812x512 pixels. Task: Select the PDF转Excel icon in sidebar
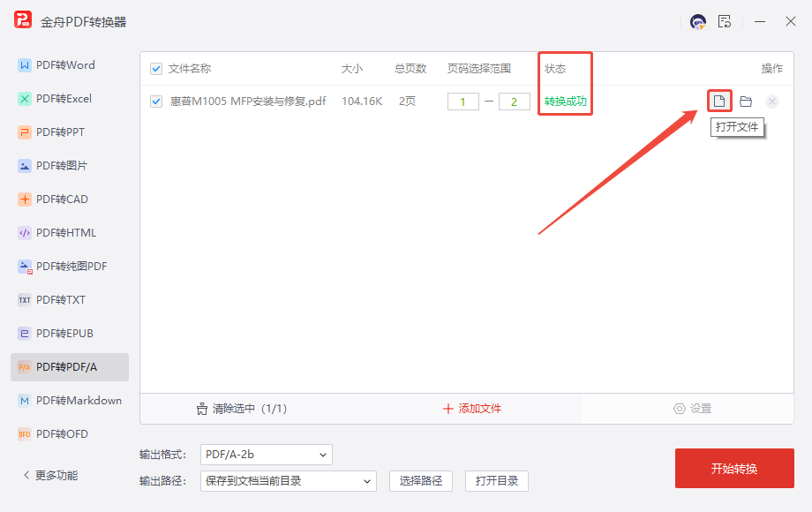(25, 99)
